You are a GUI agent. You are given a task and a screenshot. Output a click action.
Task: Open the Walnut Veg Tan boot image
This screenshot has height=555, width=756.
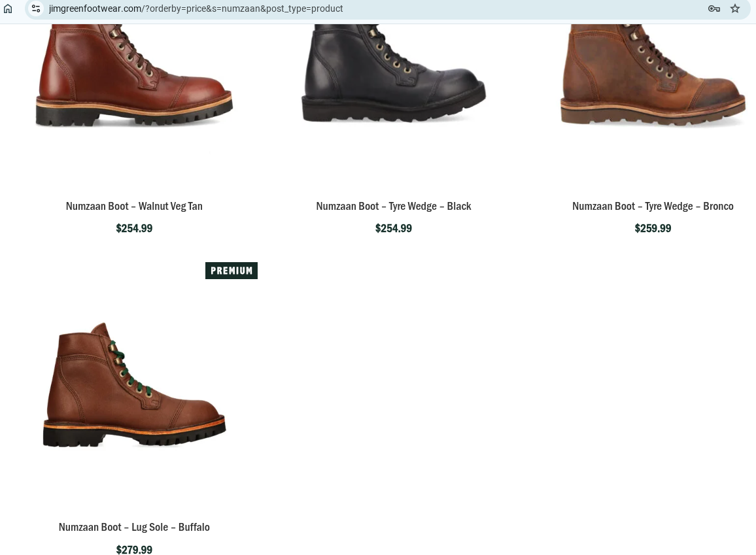click(x=134, y=75)
